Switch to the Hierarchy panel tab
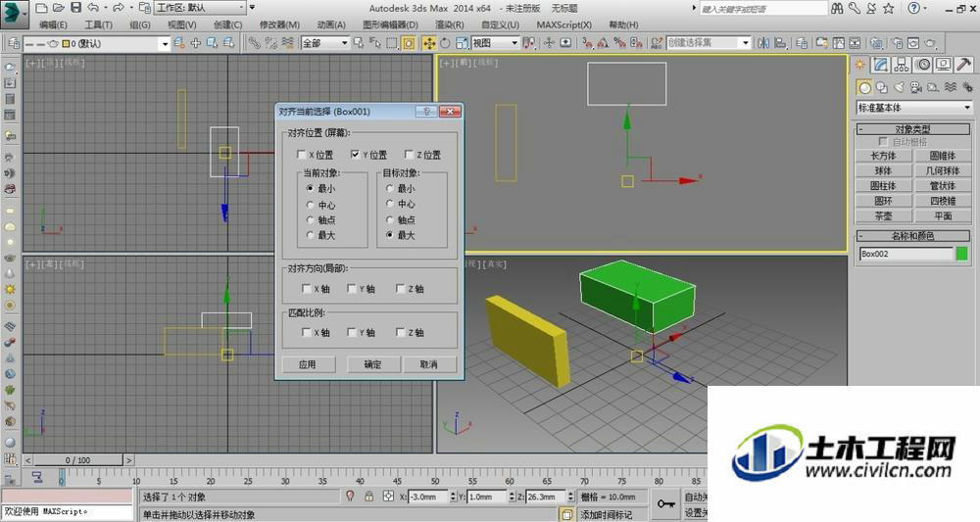Viewport: 980px width, 522px height. point(902,65)
